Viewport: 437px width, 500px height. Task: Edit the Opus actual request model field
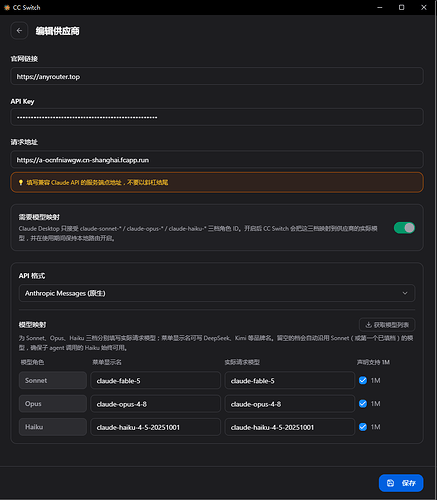click(290, 404)
